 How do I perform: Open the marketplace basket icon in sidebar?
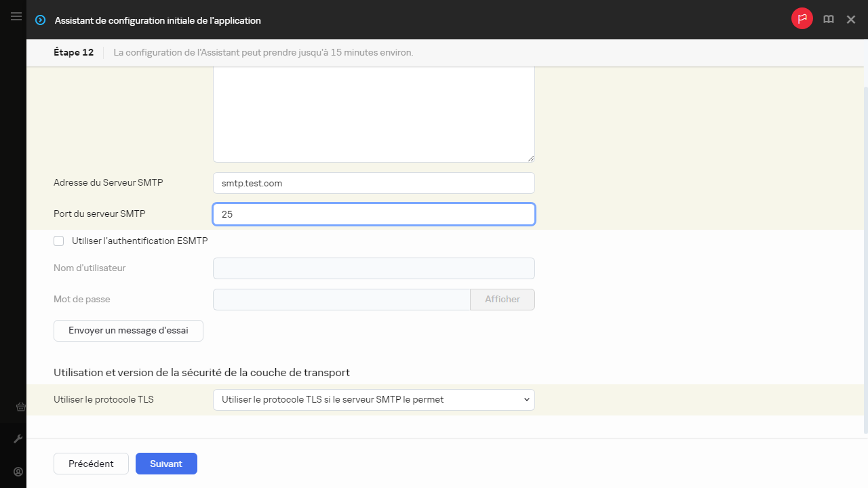[x=20, y=407]
